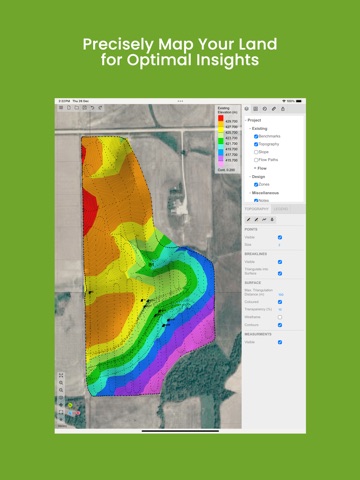360x480 pixels.
Task: Click the pink legend colour swatch
Action: [221, 164]
